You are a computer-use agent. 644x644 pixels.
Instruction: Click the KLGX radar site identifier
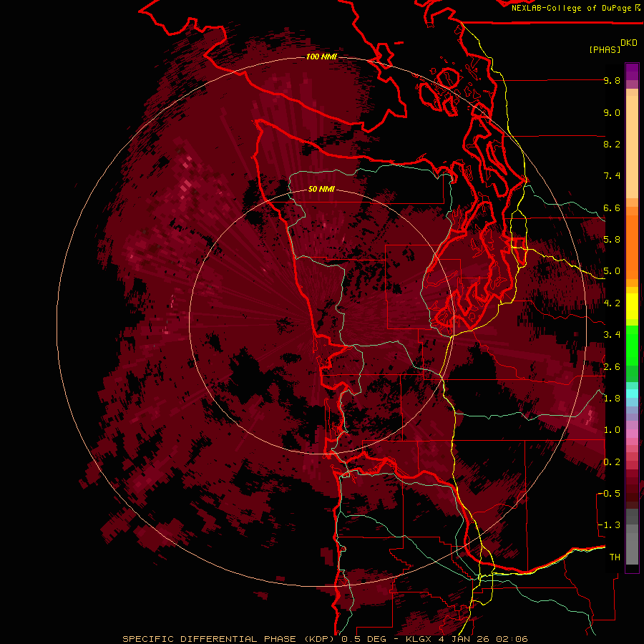(x=419, y=639)
